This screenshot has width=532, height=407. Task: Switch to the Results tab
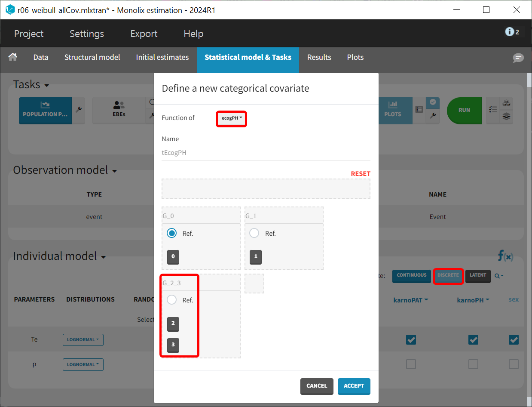pyautogui.click(x=319, y=57)
